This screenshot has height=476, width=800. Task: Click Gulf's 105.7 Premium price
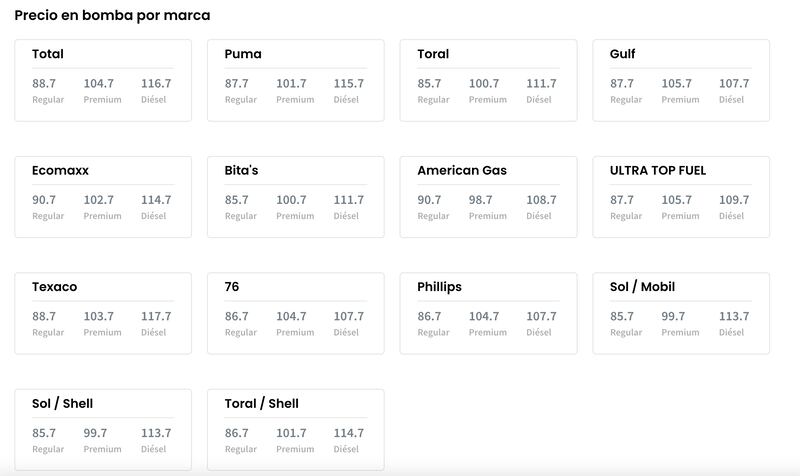click(x=677, y=84)
